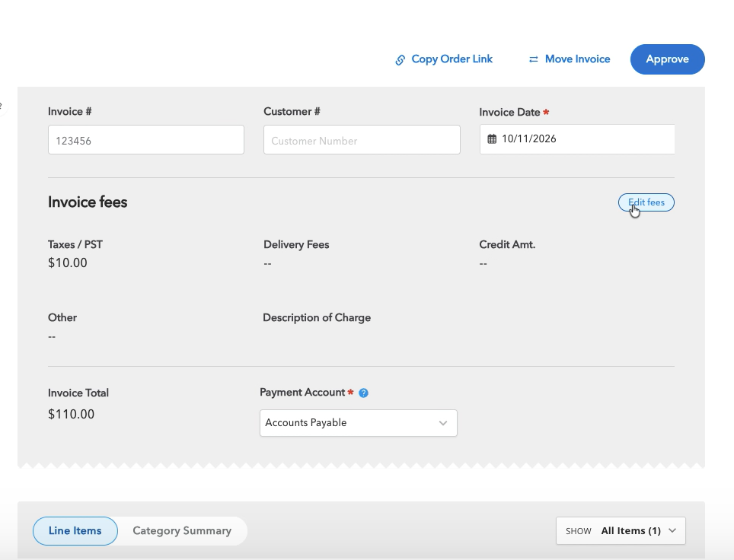Expand the Show All Items (1) dropdown
This screenshot has height=560, width=734.
click(x=621, y=531)
